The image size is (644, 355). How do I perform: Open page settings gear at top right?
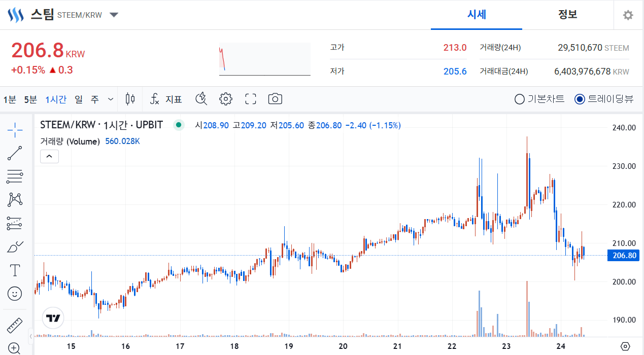coord(628,15)
